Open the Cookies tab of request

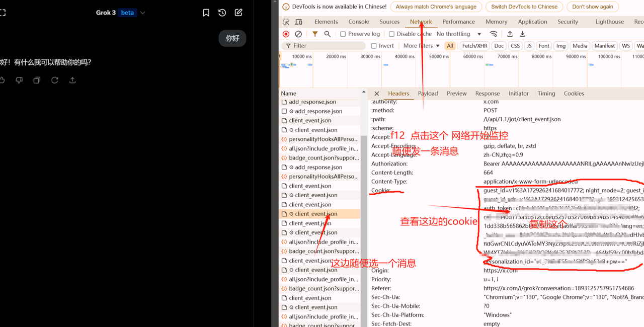point(574,94)
